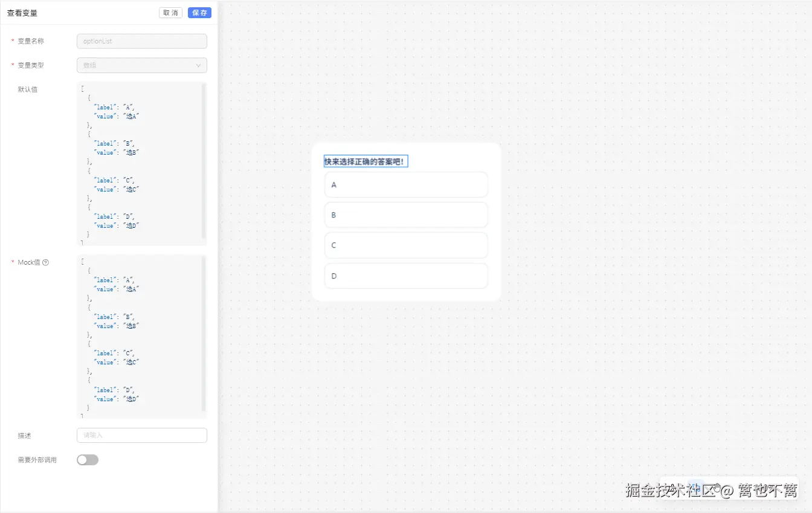Click the 取消 button
Viewport: 812px width, 513px height.
point(170,13)
